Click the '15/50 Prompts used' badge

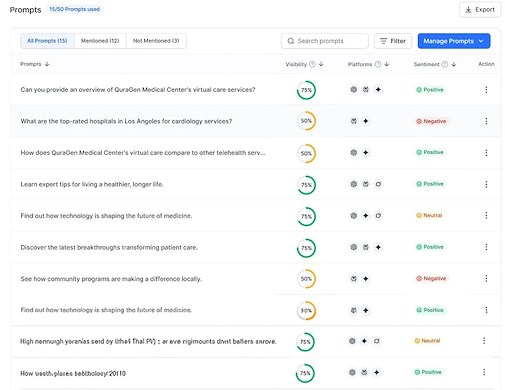[x=74, y=9]
